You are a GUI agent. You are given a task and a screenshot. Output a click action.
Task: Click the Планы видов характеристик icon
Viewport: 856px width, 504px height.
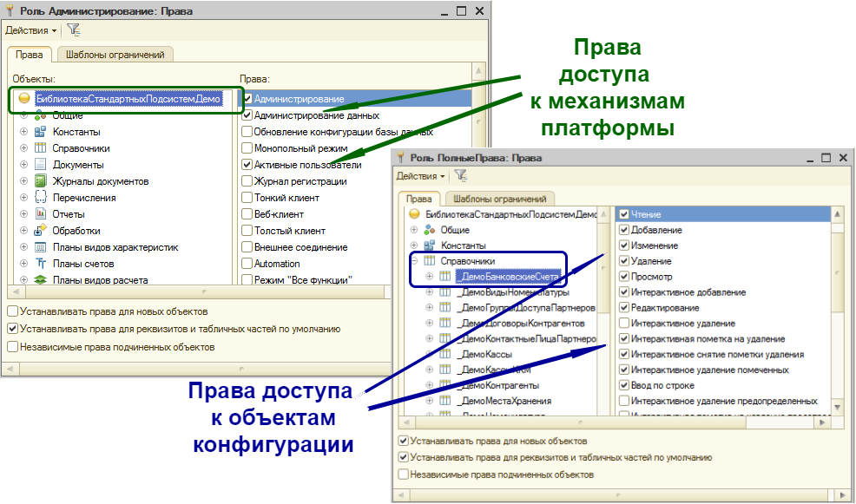pos(40,247)
